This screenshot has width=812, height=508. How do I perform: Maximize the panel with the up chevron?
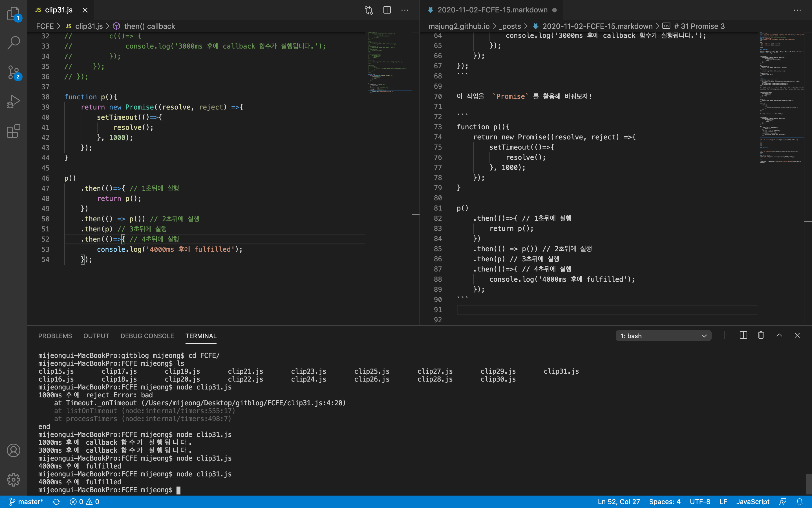pyautogui.click(x=779, y=335)
